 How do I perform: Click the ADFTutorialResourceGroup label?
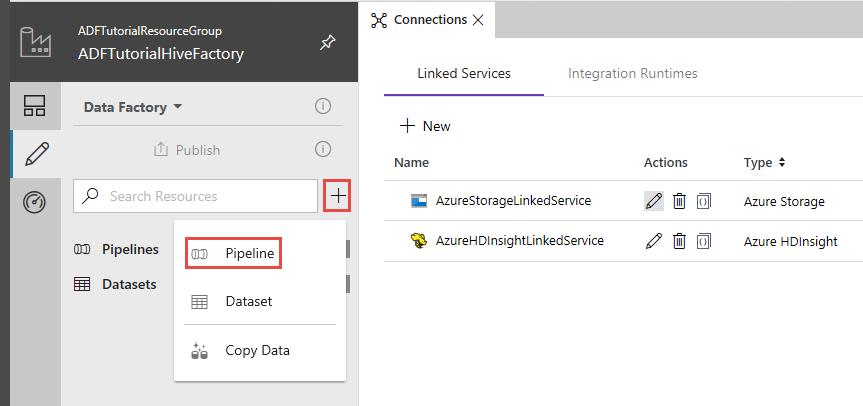coord(150,31)
